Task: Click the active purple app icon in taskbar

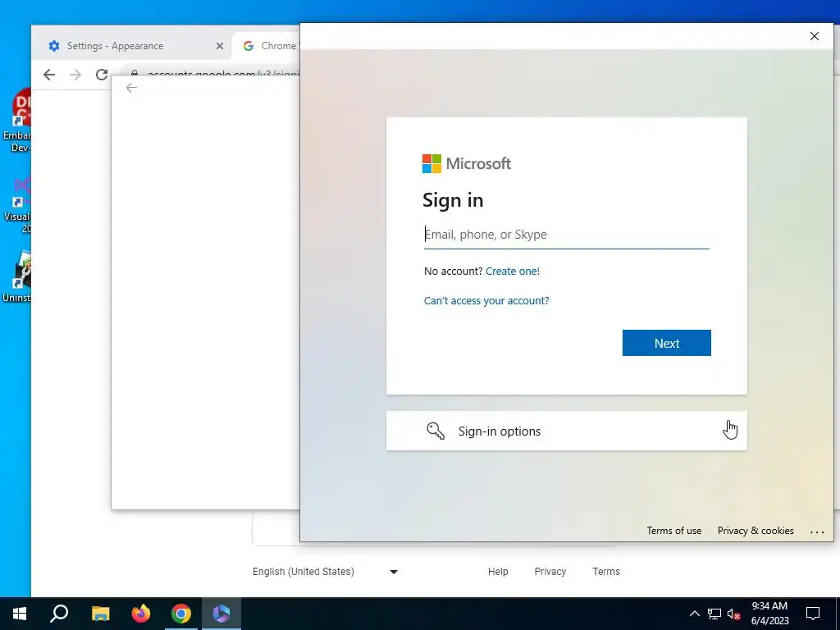Action: 221,614
